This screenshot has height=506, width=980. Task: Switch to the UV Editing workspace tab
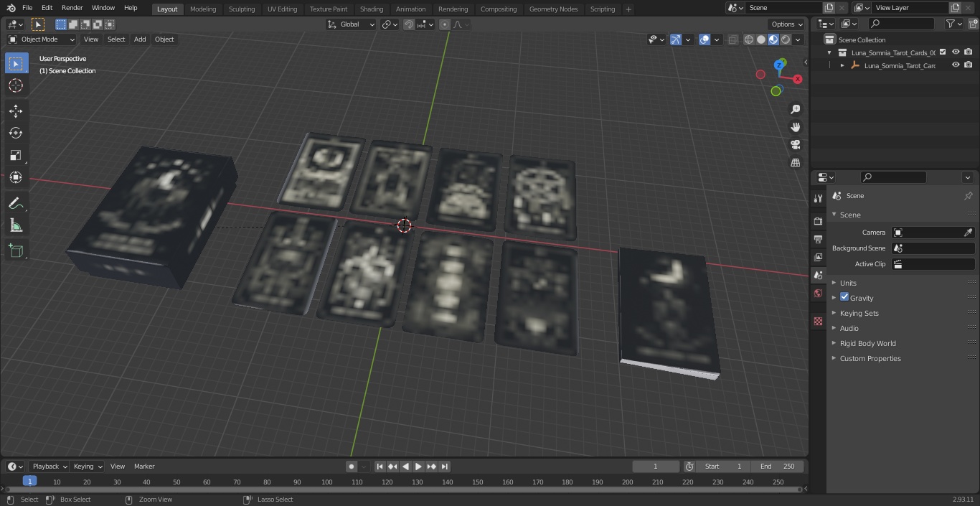[282, 9]
